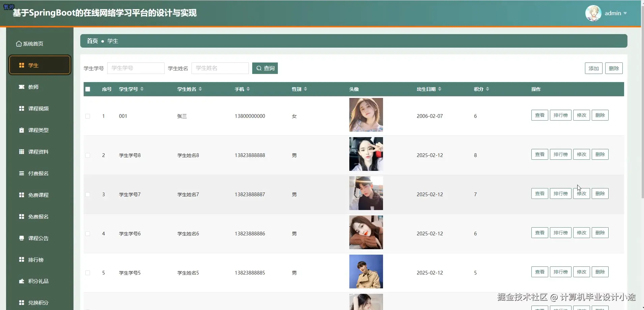
Task: Open the admin user dropdown arrow
Action: coord(625,13)
